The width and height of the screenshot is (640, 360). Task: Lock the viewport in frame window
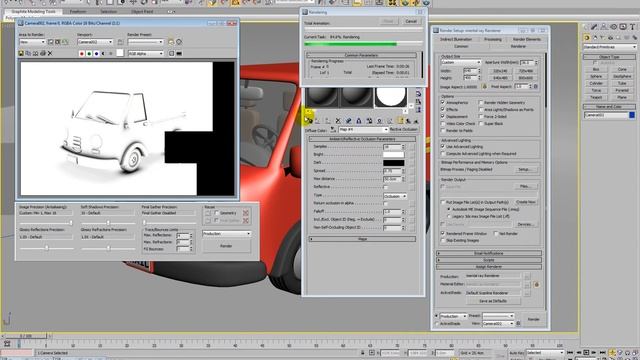click(x=120, y=42)
